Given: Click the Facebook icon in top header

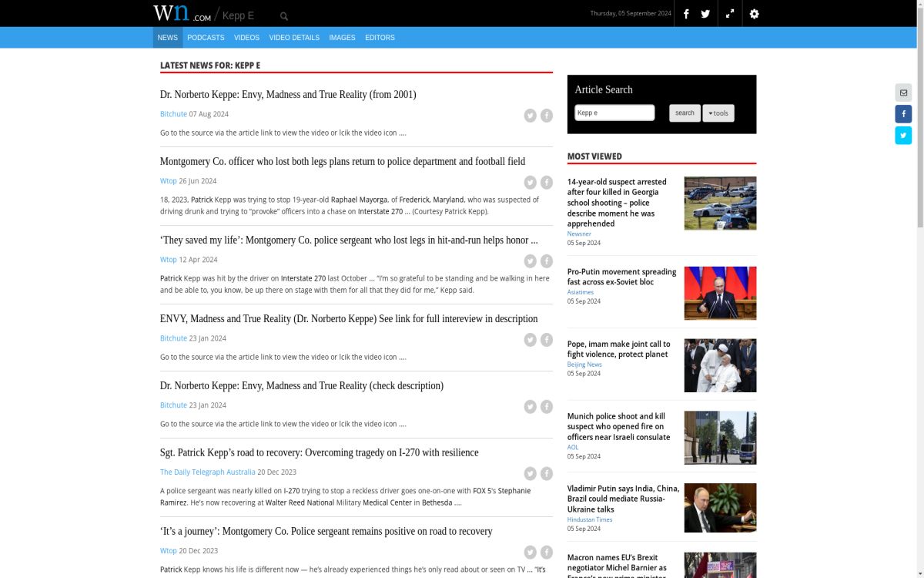Looking at the screenshot, I should [x=686, y=14].
